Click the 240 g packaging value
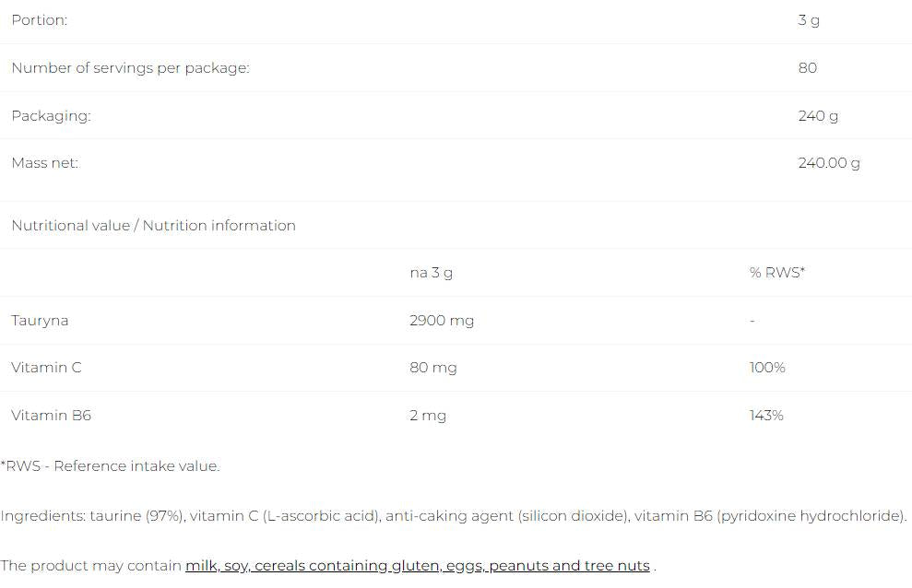 [818, 116]
